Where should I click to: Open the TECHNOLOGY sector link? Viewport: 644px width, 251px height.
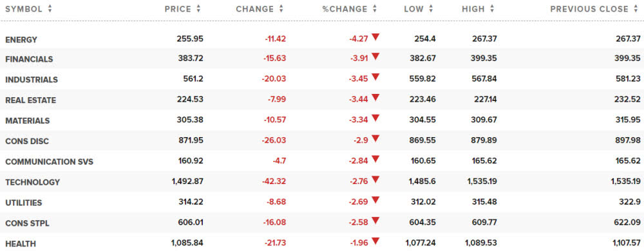(32, 182)
